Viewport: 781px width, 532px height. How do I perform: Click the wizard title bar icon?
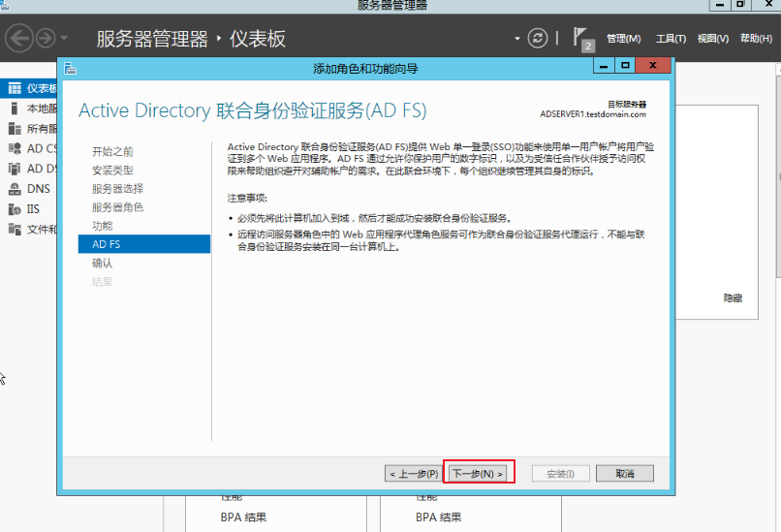70,69
